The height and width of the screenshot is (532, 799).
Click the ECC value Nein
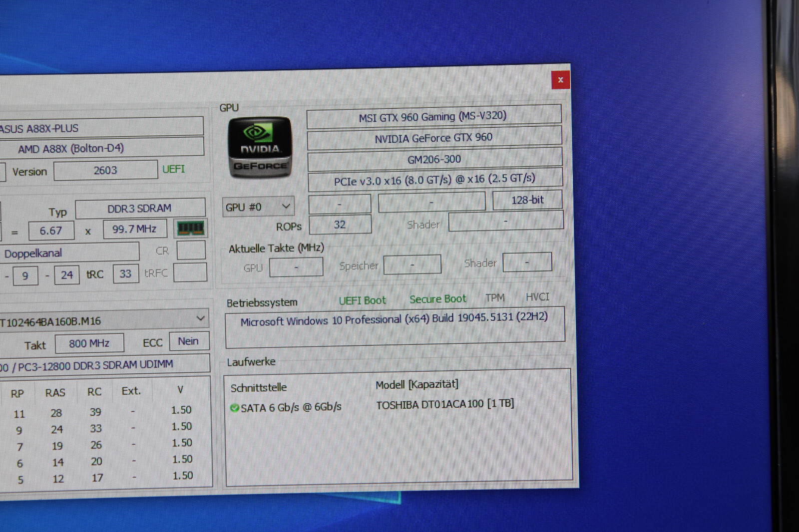(189, 341)
